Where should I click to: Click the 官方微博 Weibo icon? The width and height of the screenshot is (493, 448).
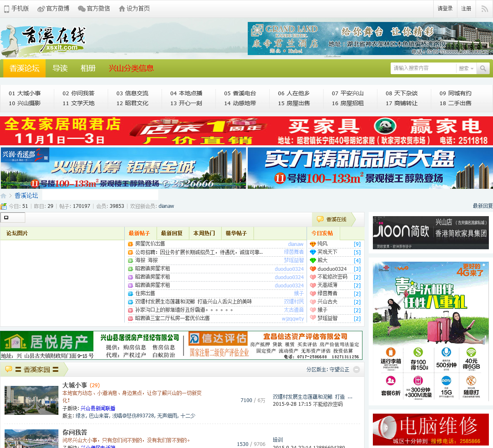pyautogui.click(x=41, y=9)
